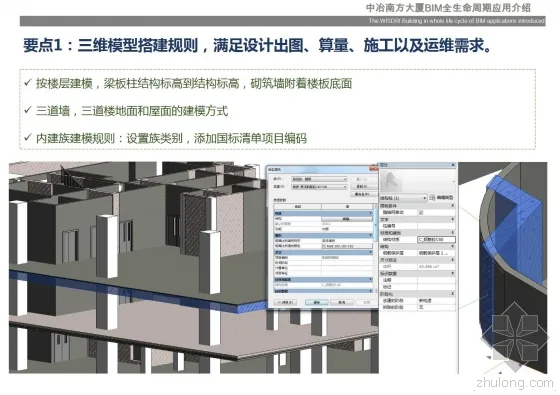This screenshot has height=395, width=560.
Task: Click the 参数 column header in dialog
Action: click(x=298, y=206)
